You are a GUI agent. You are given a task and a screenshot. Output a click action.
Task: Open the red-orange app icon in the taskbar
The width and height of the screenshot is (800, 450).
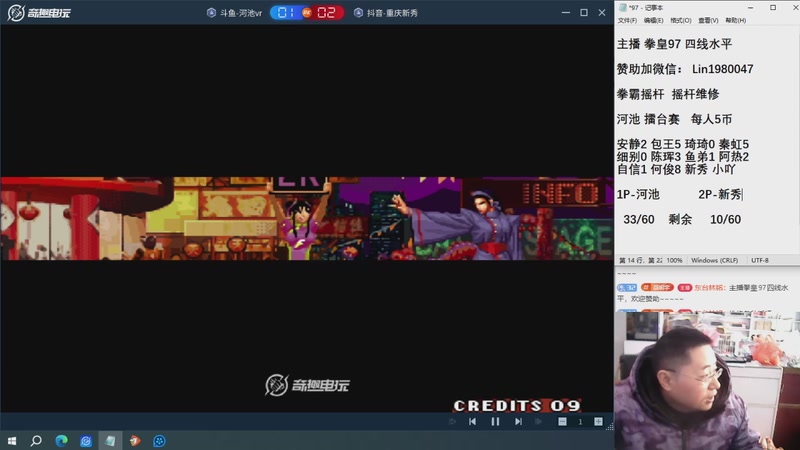135,440
